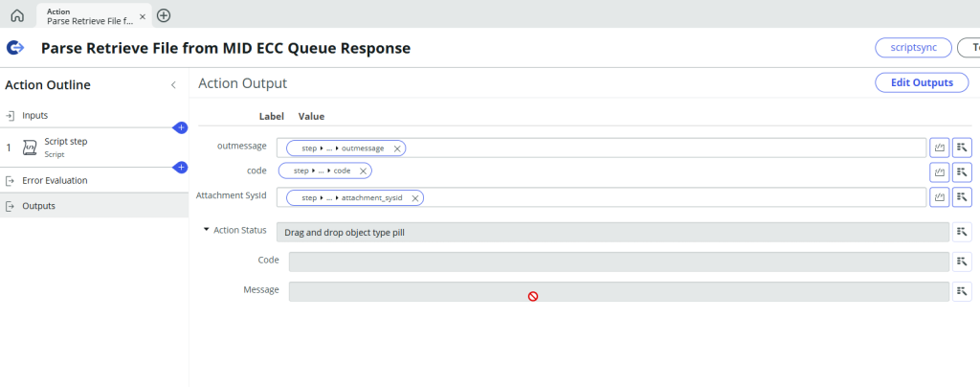This screenshot has height=387, width=980.
Task: Collapse the Action Status section
Action: (x=206, y=230)
